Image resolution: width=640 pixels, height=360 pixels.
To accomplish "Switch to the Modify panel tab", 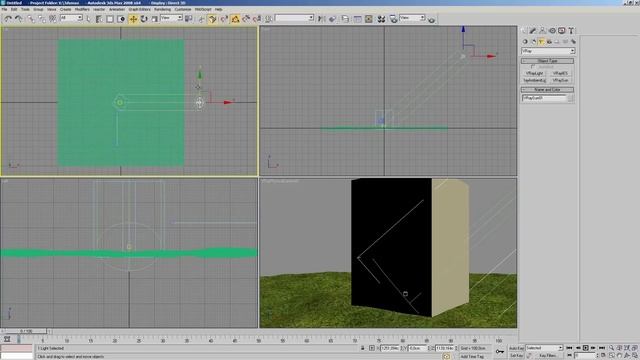I will pyautogui.click(x=533, y=31).
